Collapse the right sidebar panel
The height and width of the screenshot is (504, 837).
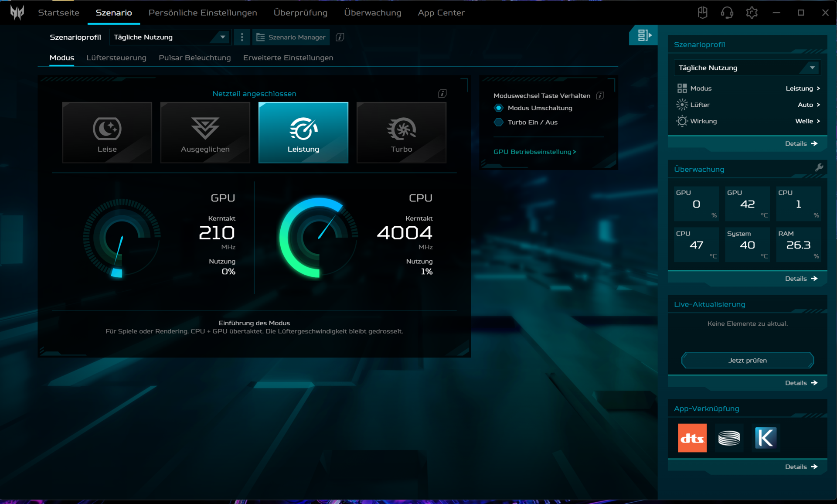pos(644,35)
